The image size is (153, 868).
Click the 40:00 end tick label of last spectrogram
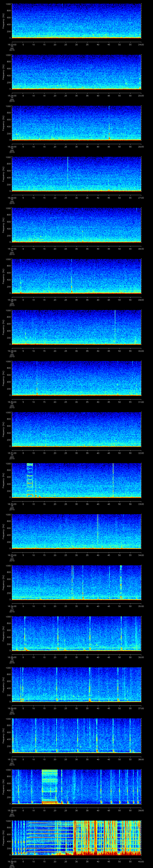click(141, 861)
